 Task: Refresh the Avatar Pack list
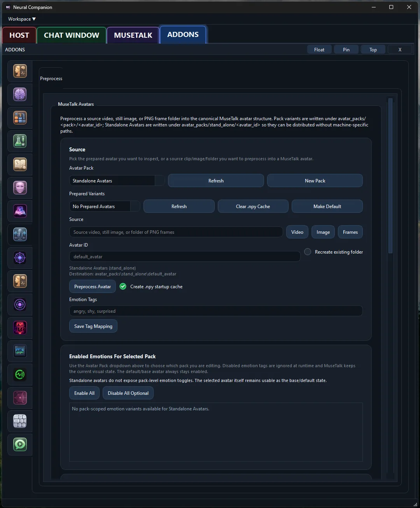[x=216, y=180]
